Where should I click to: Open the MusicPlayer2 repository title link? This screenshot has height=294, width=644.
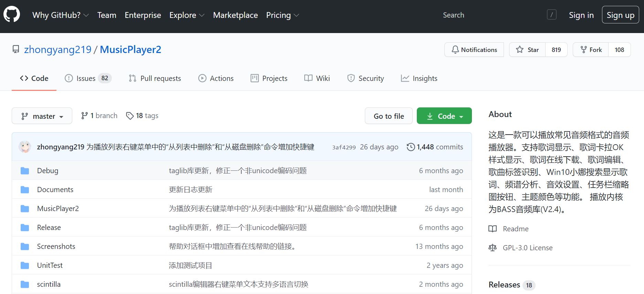(x=130, y=50)
